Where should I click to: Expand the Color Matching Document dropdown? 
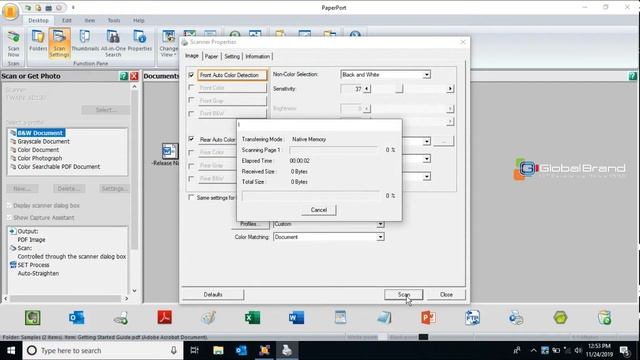[380, 237]
